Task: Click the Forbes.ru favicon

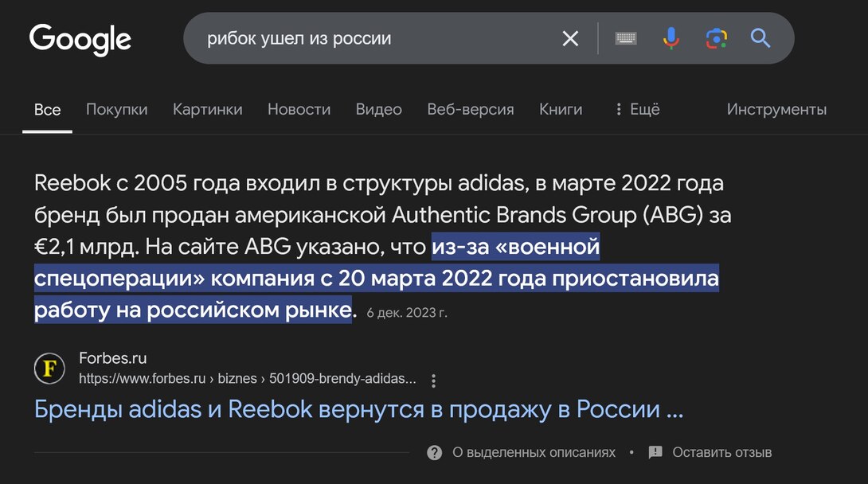Action: (50, 369)
